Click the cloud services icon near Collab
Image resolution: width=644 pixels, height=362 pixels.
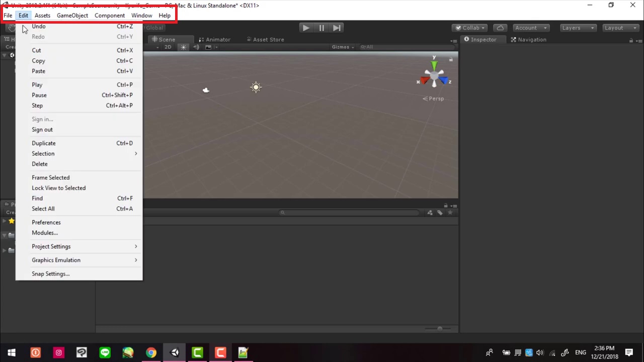coord(500,28)
